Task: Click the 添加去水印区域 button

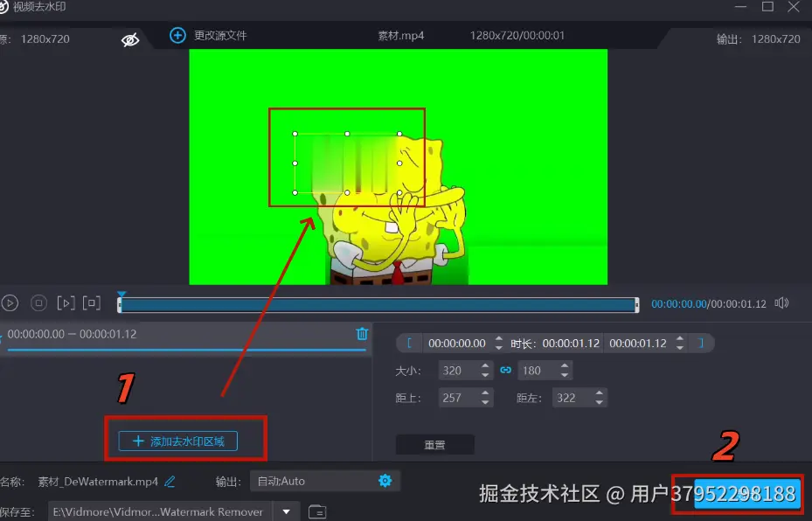Action: point(178,441)
